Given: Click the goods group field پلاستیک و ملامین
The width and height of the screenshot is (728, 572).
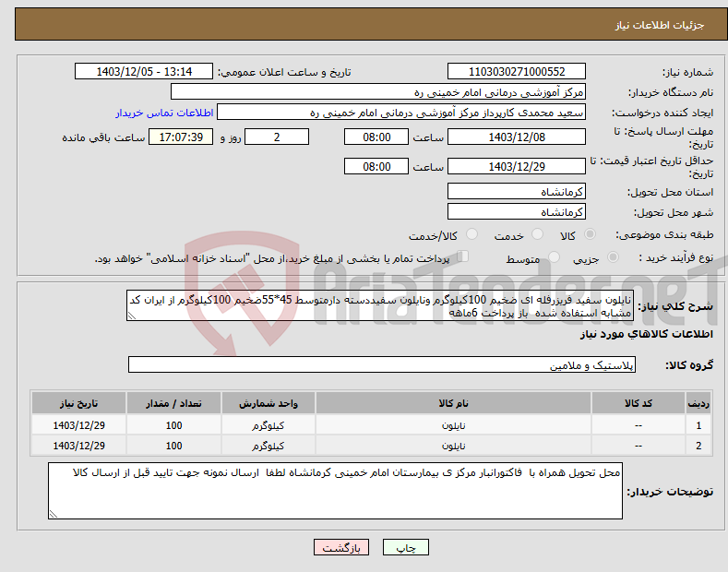Looking at the screenshot, I should pos(382,365).
